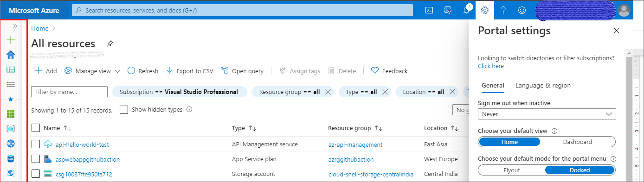
Task: Follow the Click here switch directories link
Action: coord(491,66)
